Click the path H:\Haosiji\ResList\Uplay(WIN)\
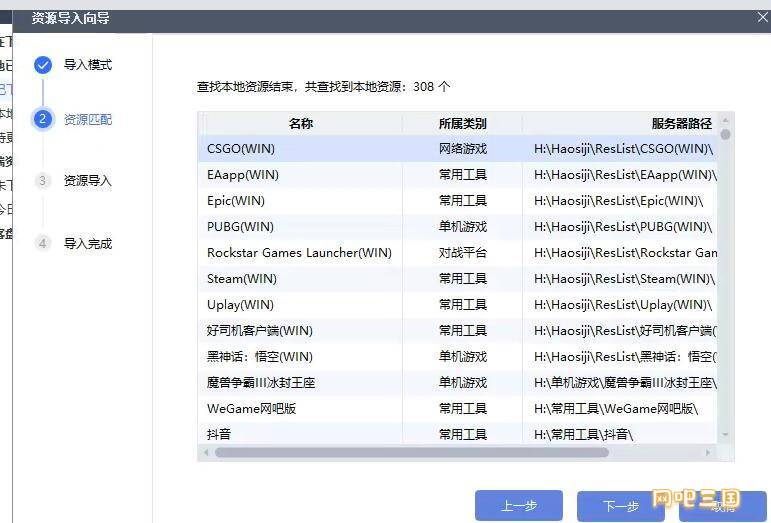The width and height of the screenshot is (771, 523). click(623, 305)
